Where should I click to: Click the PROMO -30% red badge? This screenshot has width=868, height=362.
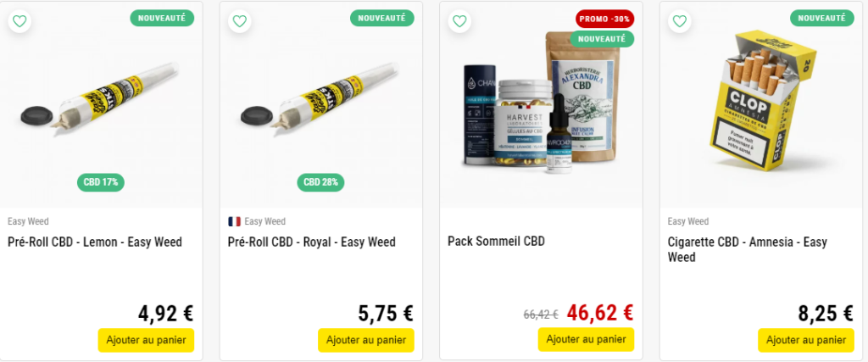coord(604,19)
